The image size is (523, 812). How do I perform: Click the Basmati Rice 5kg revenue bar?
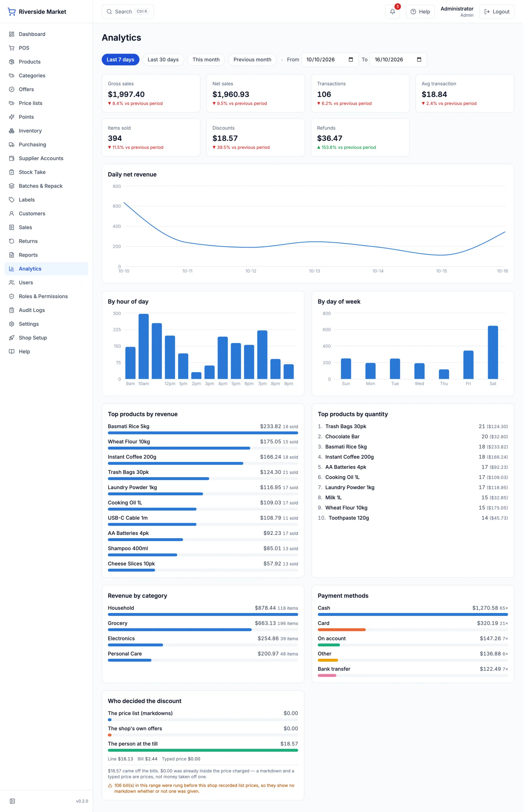pos(203,433)
